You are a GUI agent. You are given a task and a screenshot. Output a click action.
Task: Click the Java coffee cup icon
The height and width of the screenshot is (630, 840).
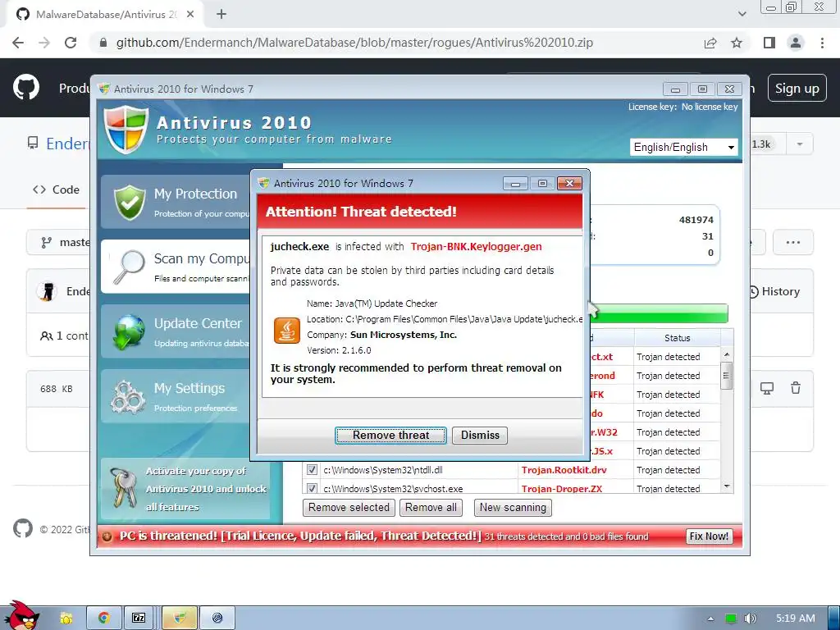pos(286,330)
